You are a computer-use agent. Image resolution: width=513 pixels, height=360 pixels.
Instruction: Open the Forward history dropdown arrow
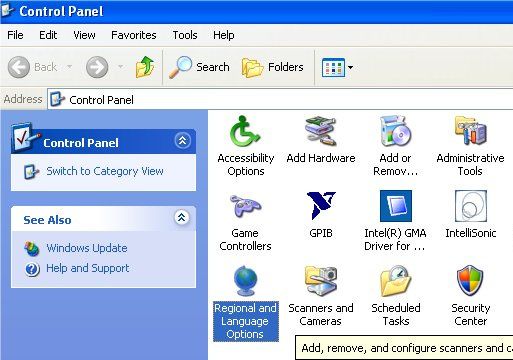(121, 67)
